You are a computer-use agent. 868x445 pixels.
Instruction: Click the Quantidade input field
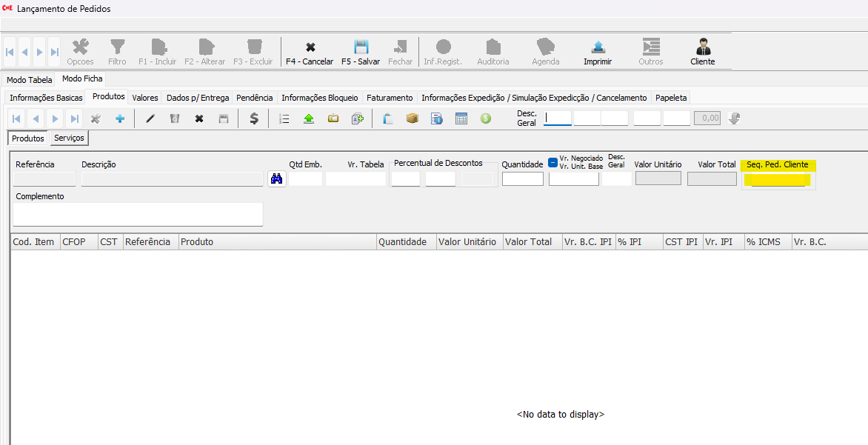click(522, 179)
